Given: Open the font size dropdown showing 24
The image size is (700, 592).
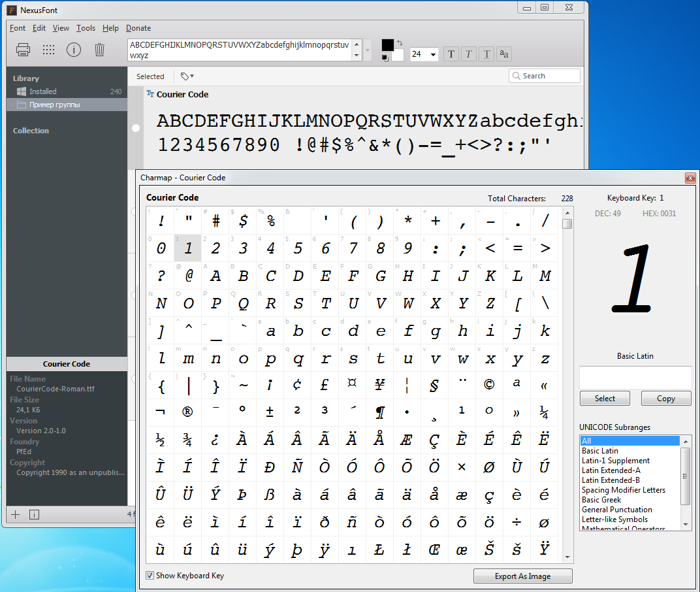Looking at the screenshot, I should (433, 54).
